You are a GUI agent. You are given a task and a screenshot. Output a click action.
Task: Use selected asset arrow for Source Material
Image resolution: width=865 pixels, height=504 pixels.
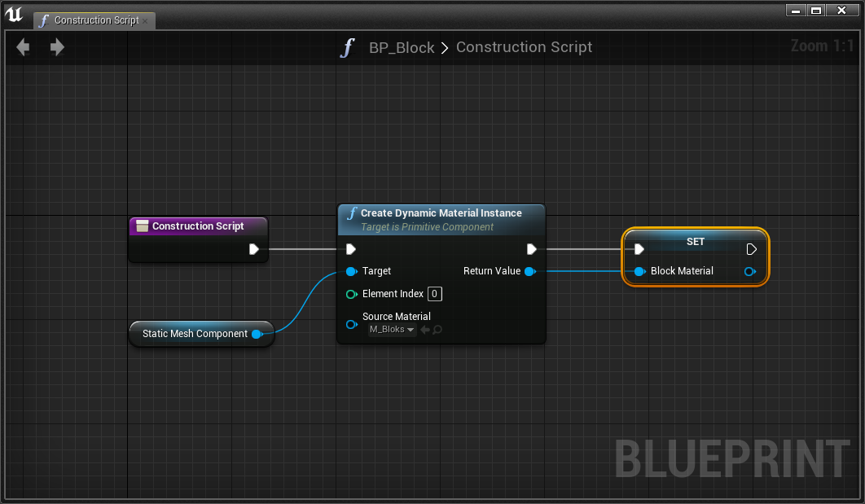point(425,330)
